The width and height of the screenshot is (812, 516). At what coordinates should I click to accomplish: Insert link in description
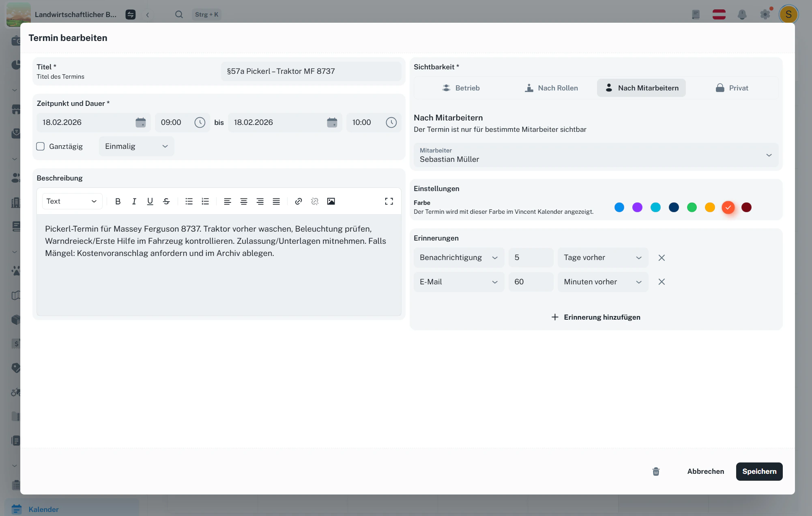299,201
